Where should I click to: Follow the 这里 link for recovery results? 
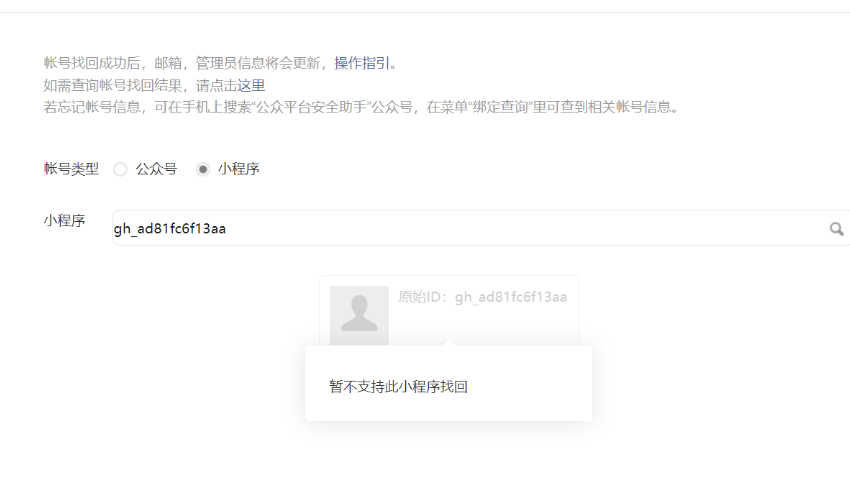(251, 85)
